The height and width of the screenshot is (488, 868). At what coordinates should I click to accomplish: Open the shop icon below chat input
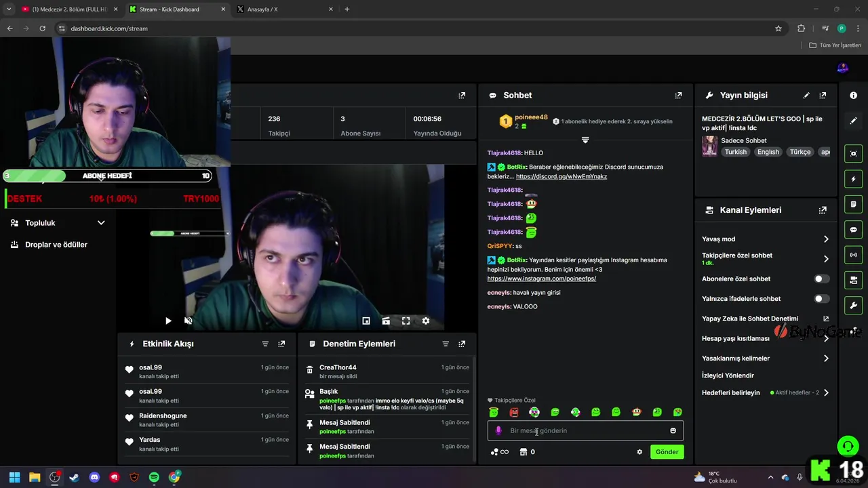click(523, 452)
